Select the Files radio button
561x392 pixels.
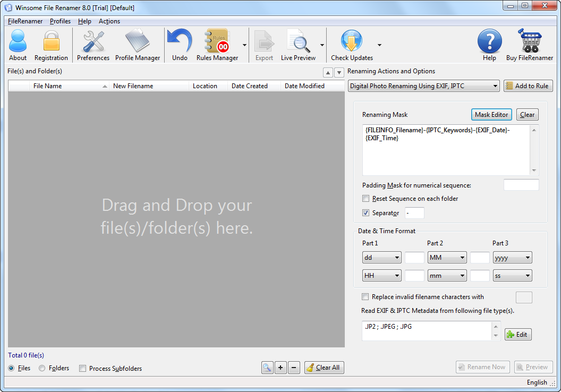tap(12, 368)
